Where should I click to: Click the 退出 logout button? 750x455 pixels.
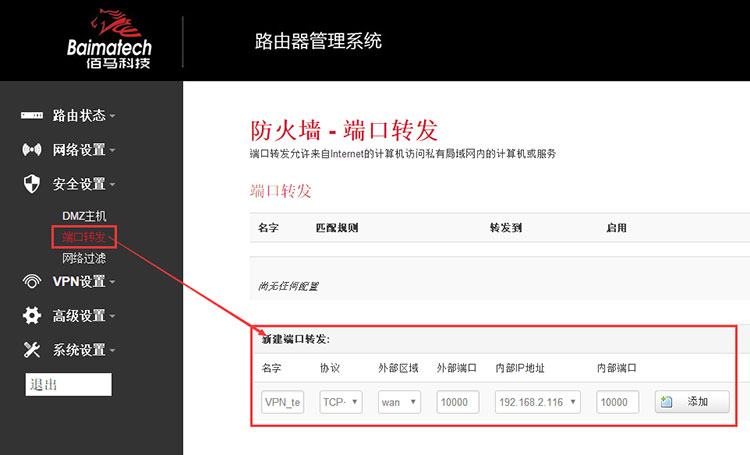point(68,385)
